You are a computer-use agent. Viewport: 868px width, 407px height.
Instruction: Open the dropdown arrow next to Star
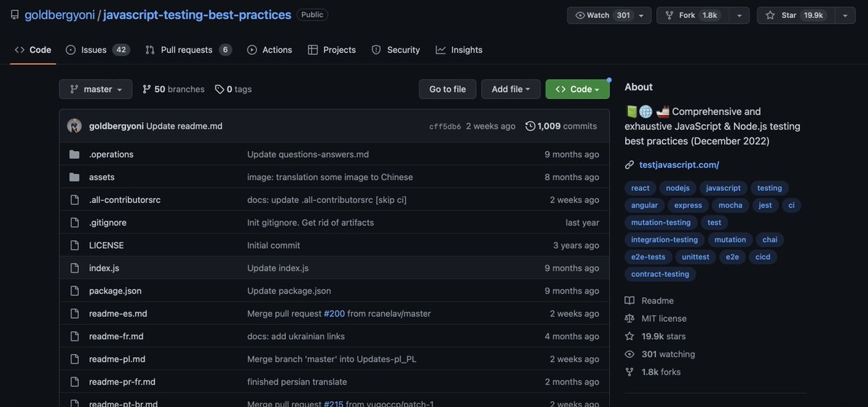(x=845, y=15)
